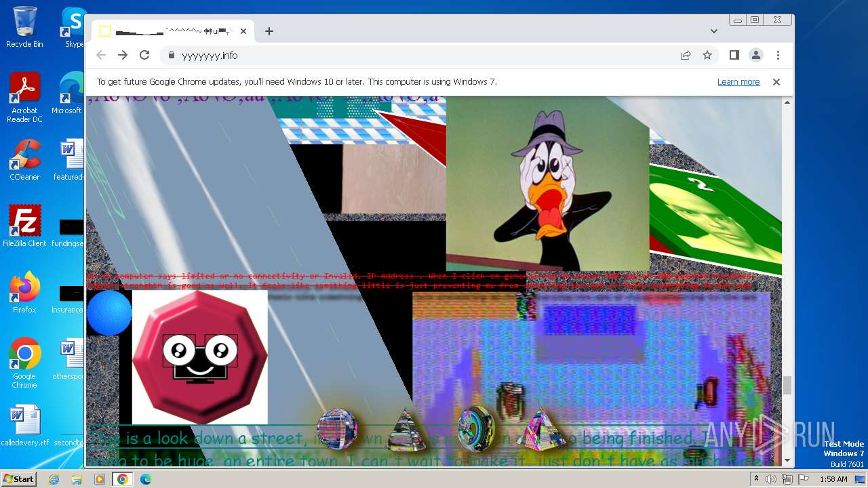Image resolution: width=868 pixels, height=488 pixels.
Task: Reload the yyyyyyy.info page
Action: coord(144,56)
